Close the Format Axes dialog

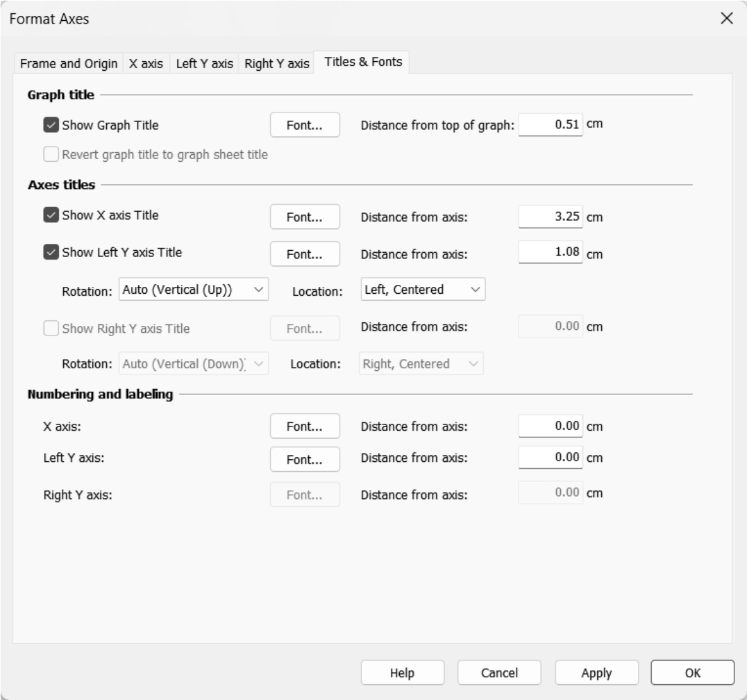click(727, 18)
